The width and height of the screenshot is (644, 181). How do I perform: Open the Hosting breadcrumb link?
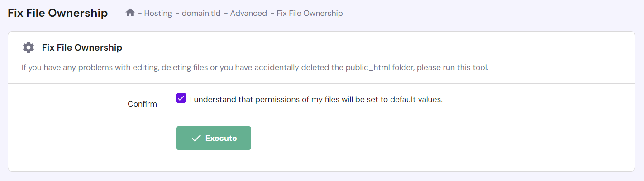(x=158, y=13)
